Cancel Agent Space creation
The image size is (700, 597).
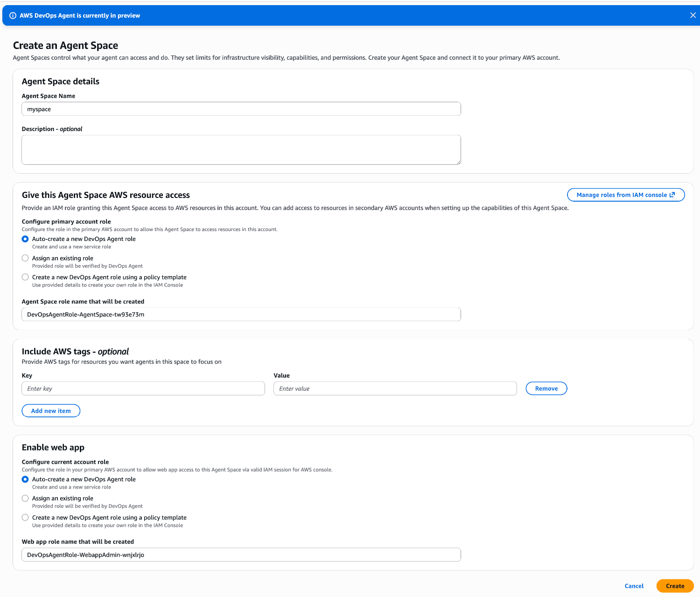click(x=634, y=586)
